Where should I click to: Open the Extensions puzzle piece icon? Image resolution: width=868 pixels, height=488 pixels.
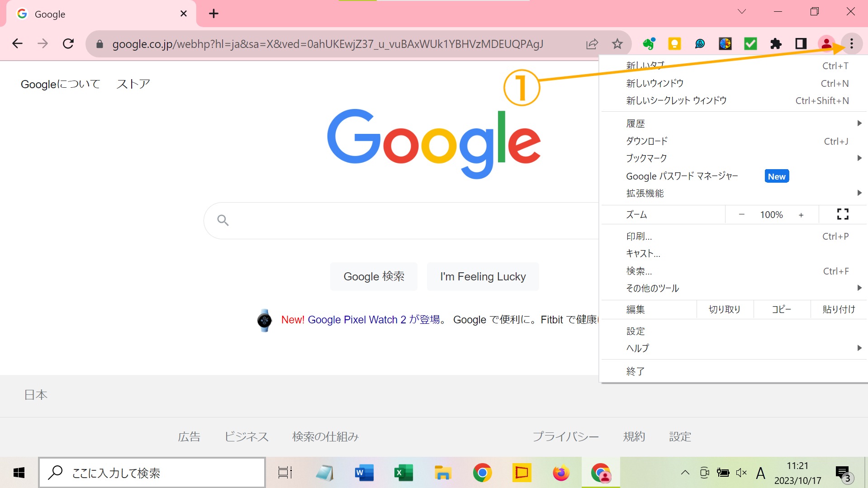[x=776, y=44]
